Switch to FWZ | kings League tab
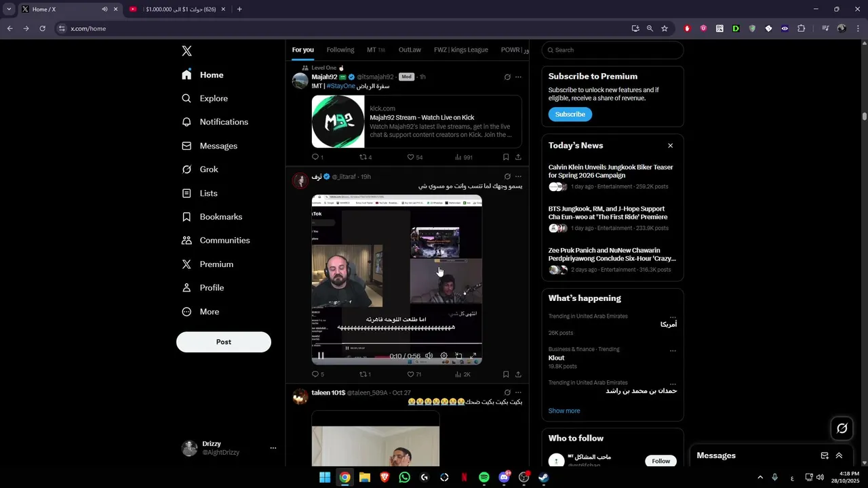The image size is (868, 488). pyautogui.click(x=461, y=49)
